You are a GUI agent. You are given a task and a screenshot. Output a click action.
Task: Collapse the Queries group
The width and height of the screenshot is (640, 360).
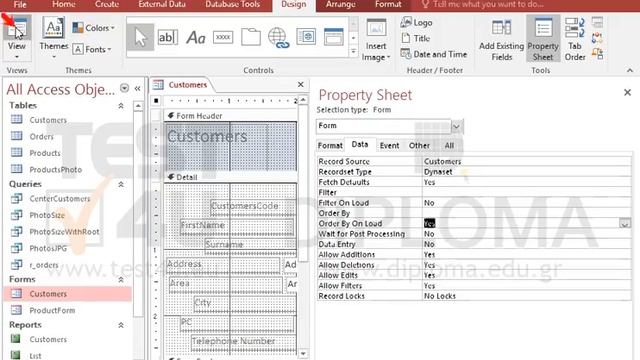click(x=121, y=184)
